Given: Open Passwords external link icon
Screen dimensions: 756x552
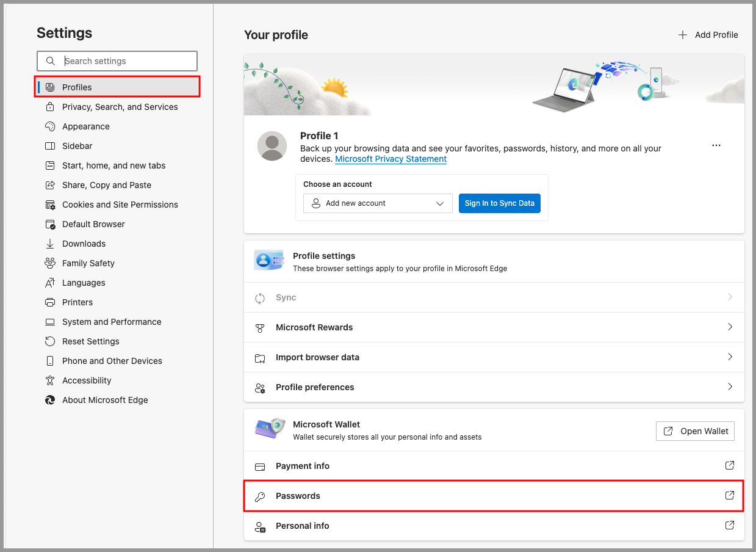Looking at the screenshot, I should (x=729, y=495).
